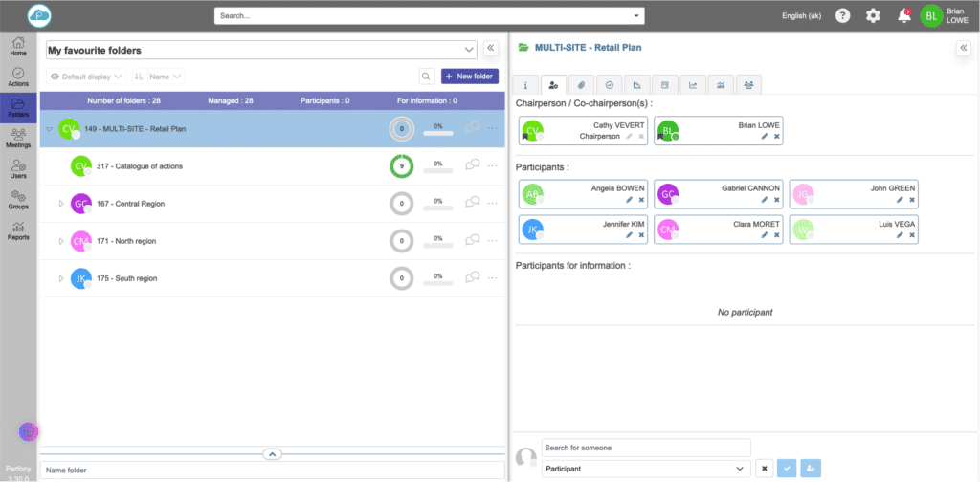Image resolution: width=980 pixels, height=482 pixels.
Task: Switch to the attachments paperclip tab
Action: point(581,85)
